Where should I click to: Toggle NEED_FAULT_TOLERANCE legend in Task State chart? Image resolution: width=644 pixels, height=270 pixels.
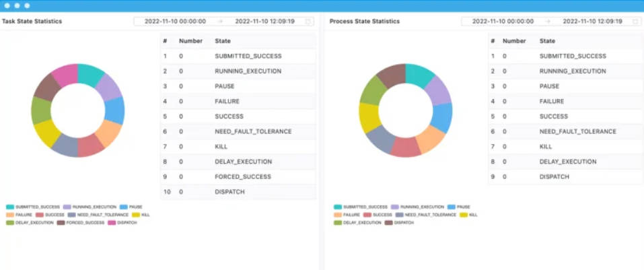pyautogui.click(x=98, y=215)
